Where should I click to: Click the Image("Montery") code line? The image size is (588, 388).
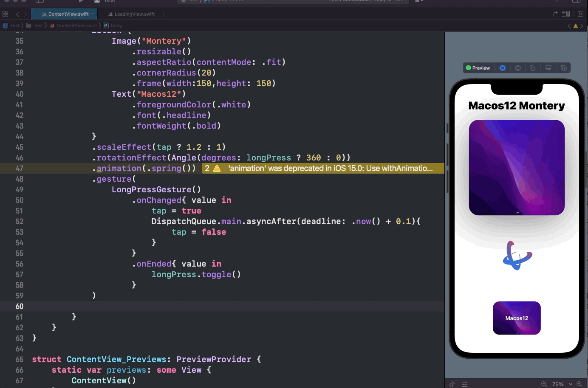[x=151, y=41]
